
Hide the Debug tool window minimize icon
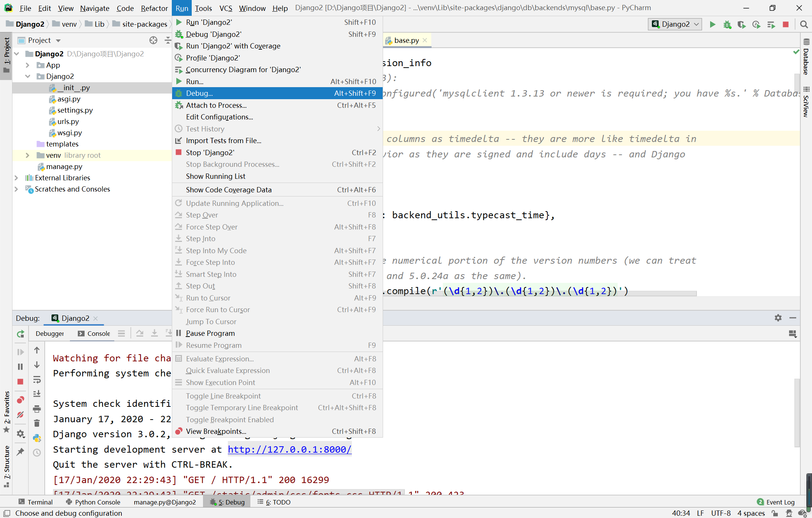click(x=793, y=318)
